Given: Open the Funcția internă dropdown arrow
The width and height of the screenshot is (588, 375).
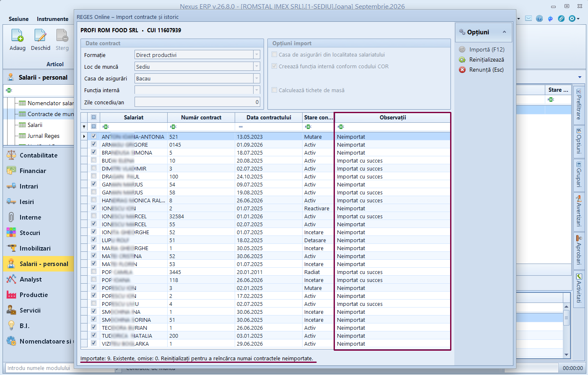Looking at the screenshot, I should point(256,90).
